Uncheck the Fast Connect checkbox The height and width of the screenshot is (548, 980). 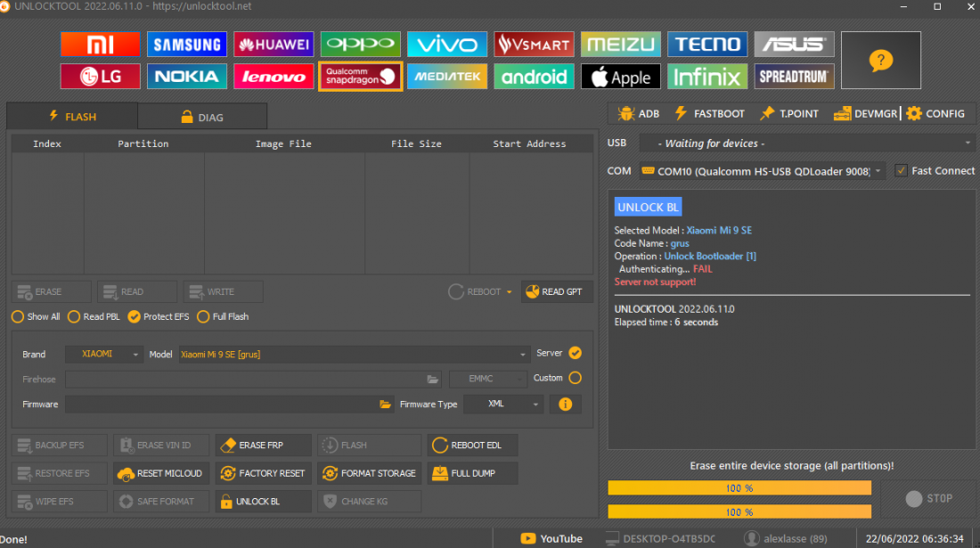(901, 170)
